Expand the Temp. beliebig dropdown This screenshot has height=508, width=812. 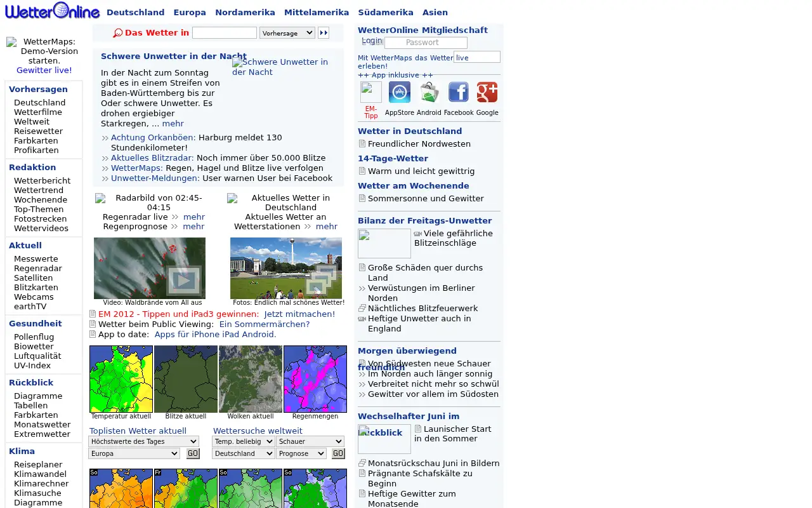coord(243,441)
